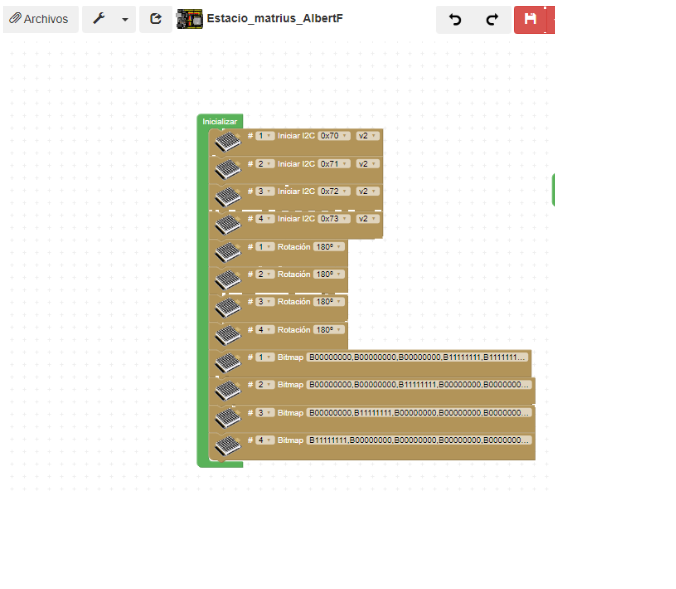Select the green Inicializar block header
Screen dimensions: 676x589
pyautogui.click(x=220, y=121)
